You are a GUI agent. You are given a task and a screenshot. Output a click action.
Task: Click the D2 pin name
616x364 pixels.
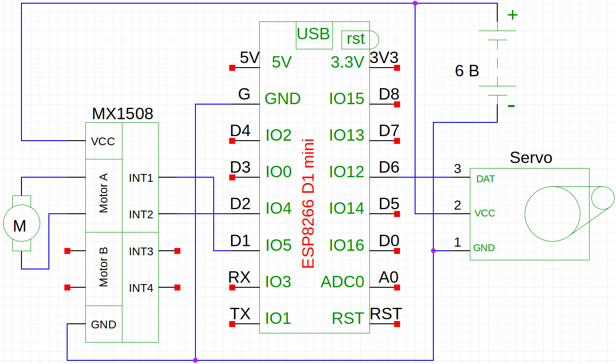pos(240,204)
